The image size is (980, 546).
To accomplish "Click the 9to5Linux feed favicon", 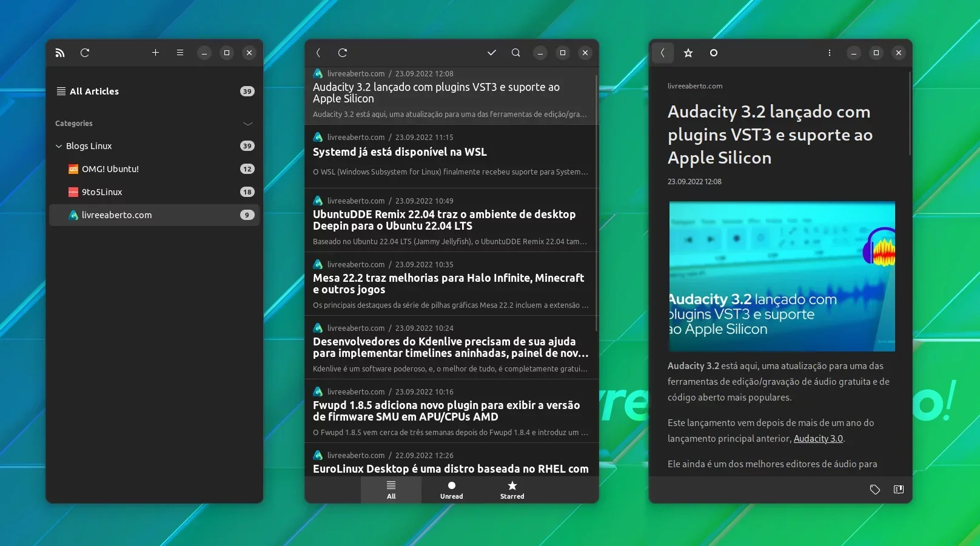I will tap(73, 192).
